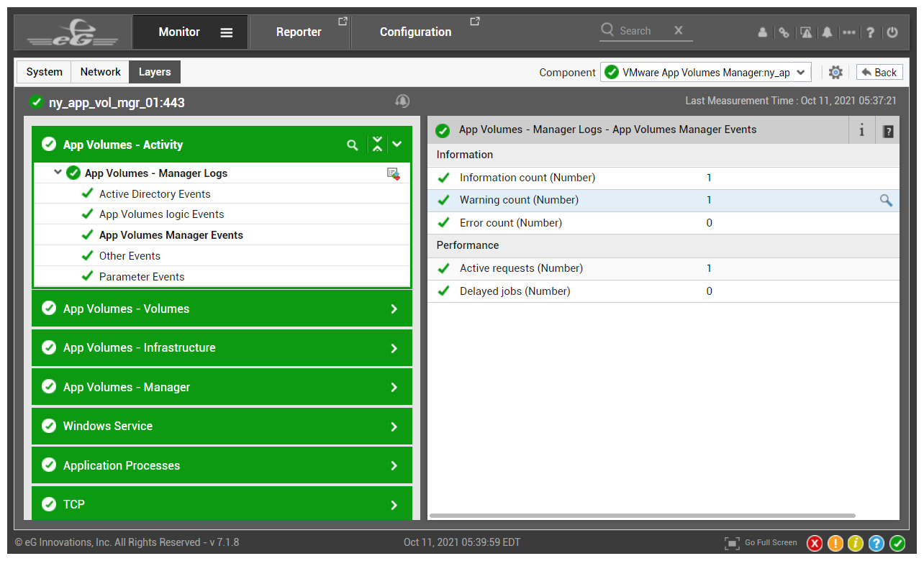Open the Component dropdown list

(706, 73)
